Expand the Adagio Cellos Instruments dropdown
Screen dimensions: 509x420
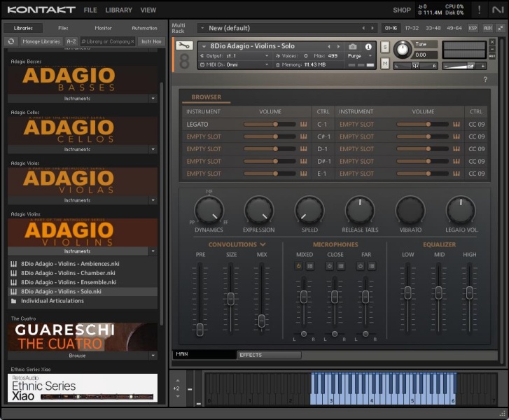tap(153, 149)
